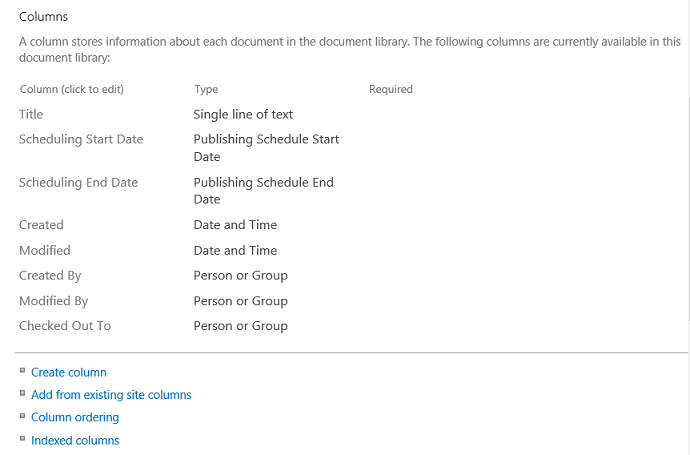
Task: Click the bullet icon beside Column ordering
Action: pyautogui.click(x=22, y=416)
